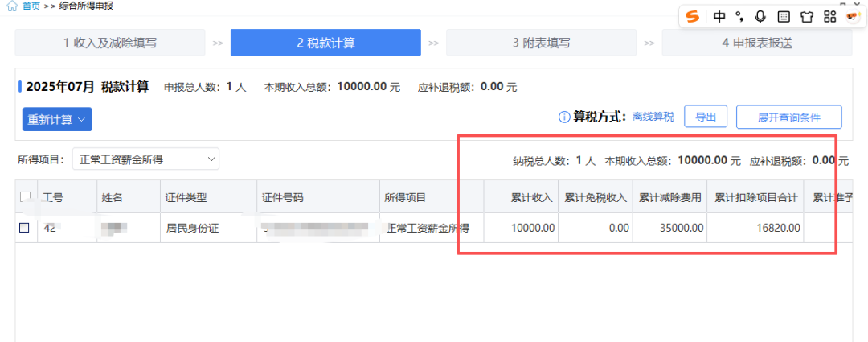Open step 4 申报表报送

756,43
